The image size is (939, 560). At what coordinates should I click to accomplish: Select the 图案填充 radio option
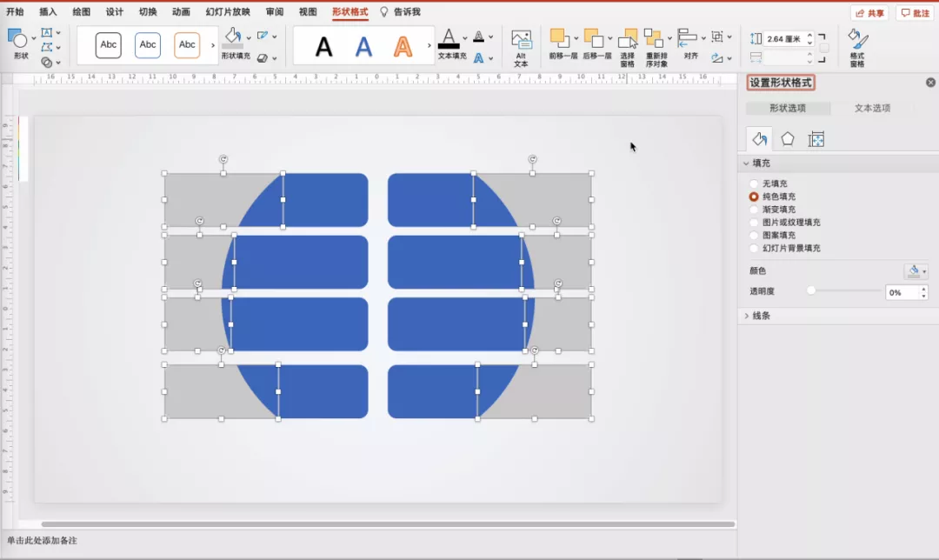tap(754, 236)
